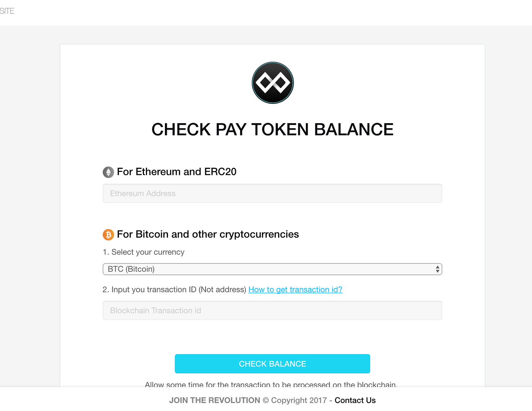Click the SITE label in the top navigation
The image size is (532, 411).
(7, 11)
